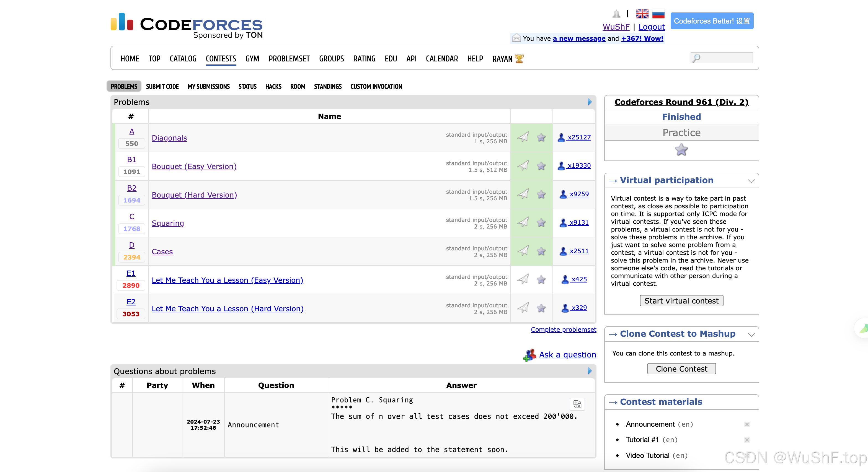Toggle contest favorite star under Practice
This screenshot has width=868, height=472.
click(x=681, y=150)
